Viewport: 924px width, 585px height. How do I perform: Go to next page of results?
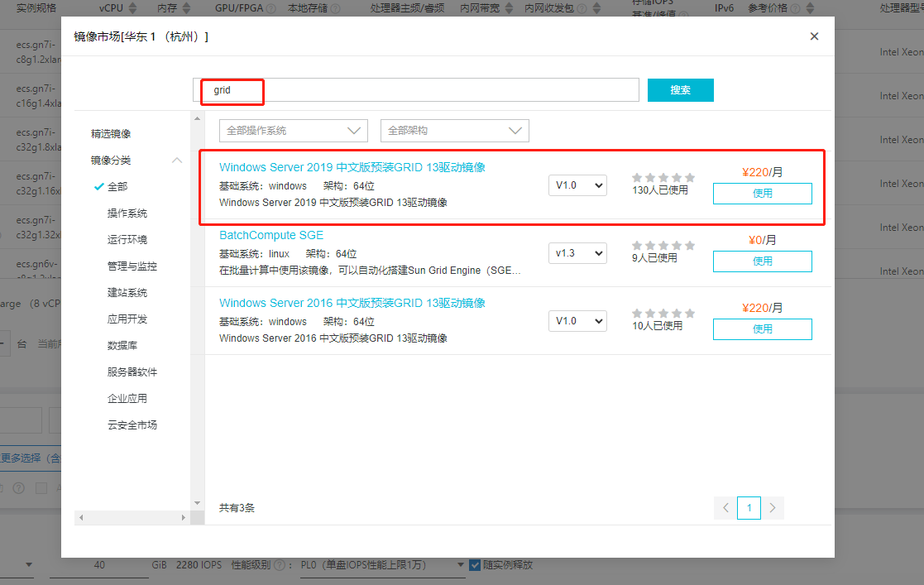pos(773,508)
